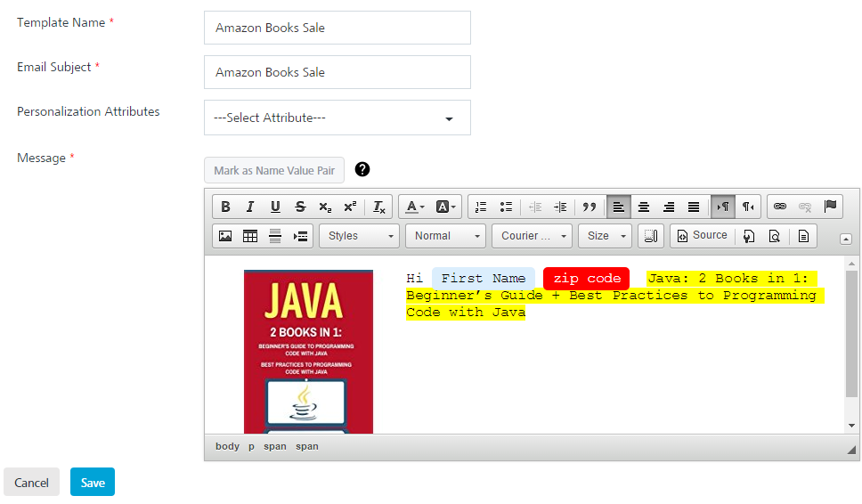This screenshot has height=504, width=862.
Task: Insert a bulleted list
Action: 506,207
